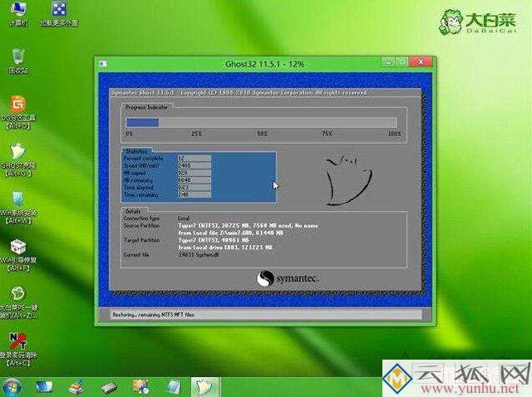Image resolution: width=532 pixels, height=397 pixels.
Task: Click the Connection type value 'Local'
Action: [184, 218]
